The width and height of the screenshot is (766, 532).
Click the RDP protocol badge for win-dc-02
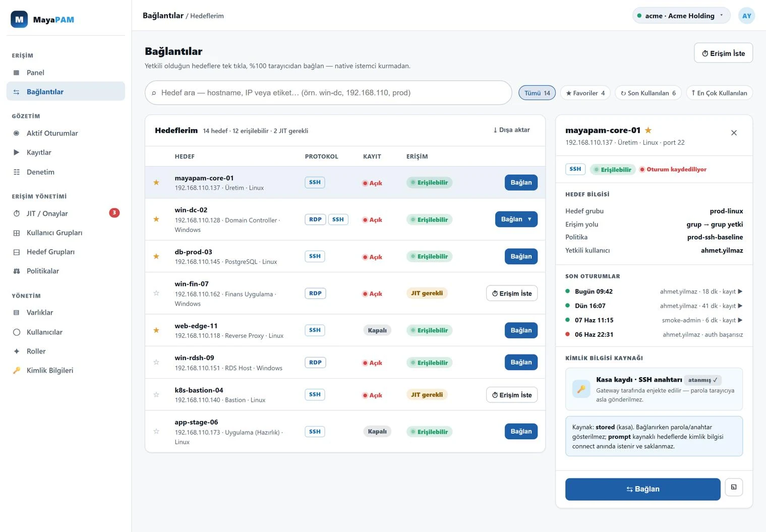point(315,219)
